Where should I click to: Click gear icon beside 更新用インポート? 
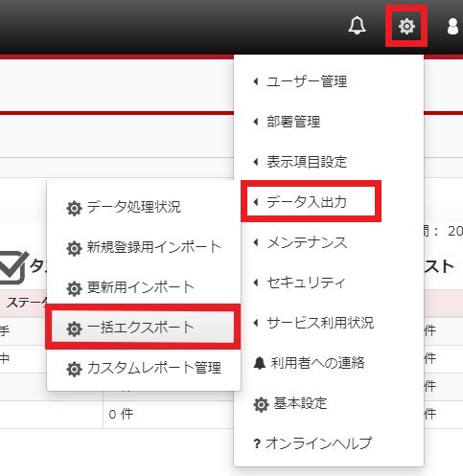click(x=74, y=288)
